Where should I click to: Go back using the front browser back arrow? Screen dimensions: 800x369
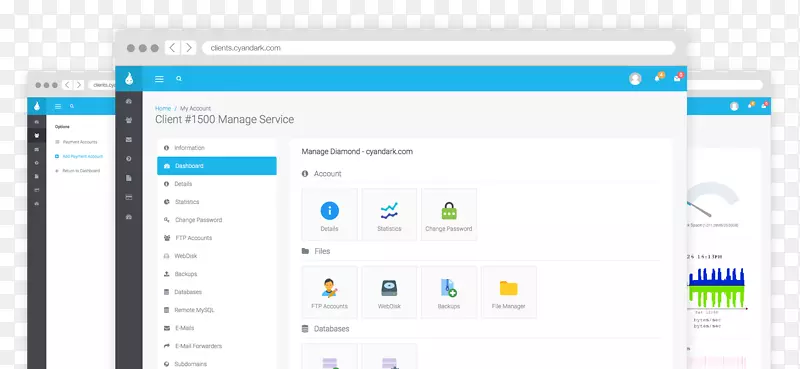tap(172, 48)
